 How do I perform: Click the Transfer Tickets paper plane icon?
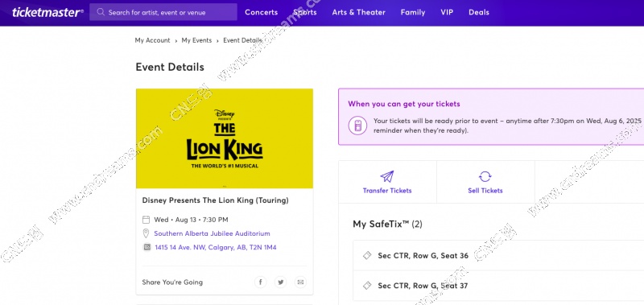tap(387, 176)
